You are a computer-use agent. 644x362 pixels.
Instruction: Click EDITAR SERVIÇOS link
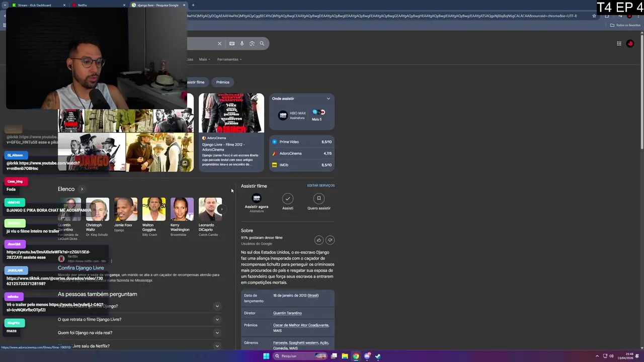pyautogui.click(x=321, y=186)
